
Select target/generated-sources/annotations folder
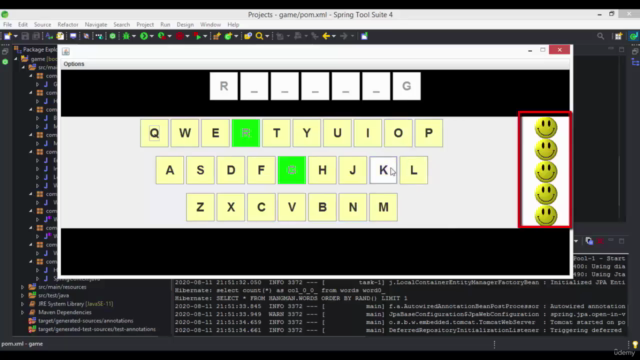point(86,321)
